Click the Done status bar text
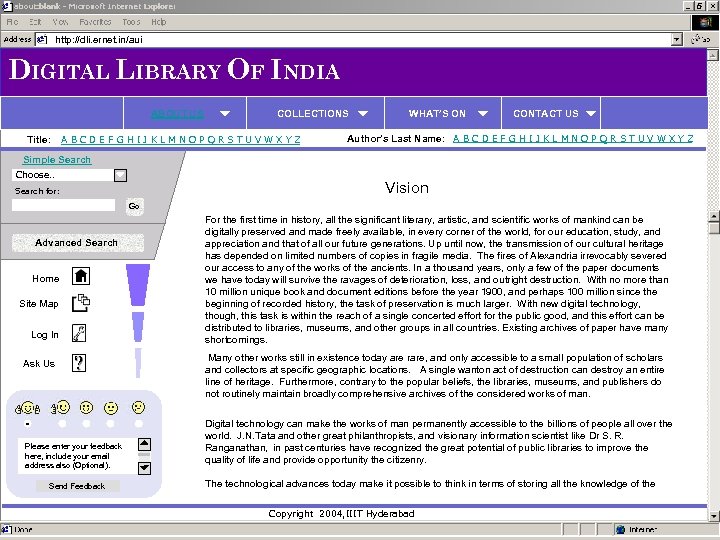The image size is (720, 540). point(23,529)
